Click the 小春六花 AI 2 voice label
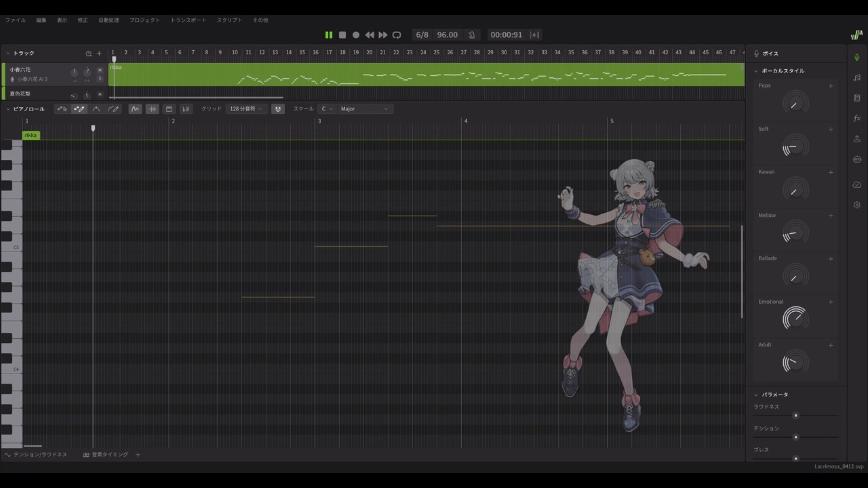Viewport: 868px width, 488px height. click(x=33, y=79)
